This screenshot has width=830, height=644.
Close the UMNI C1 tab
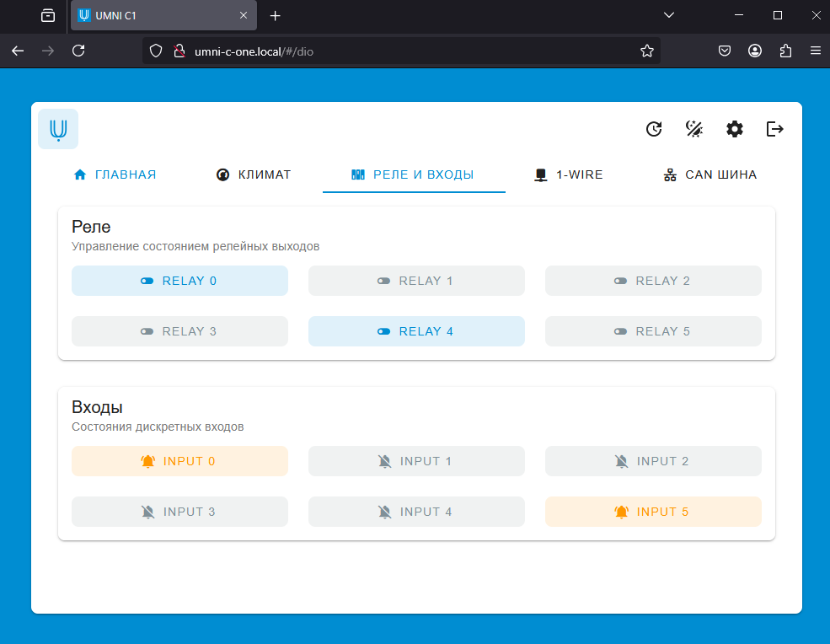(x=244, y=15)
